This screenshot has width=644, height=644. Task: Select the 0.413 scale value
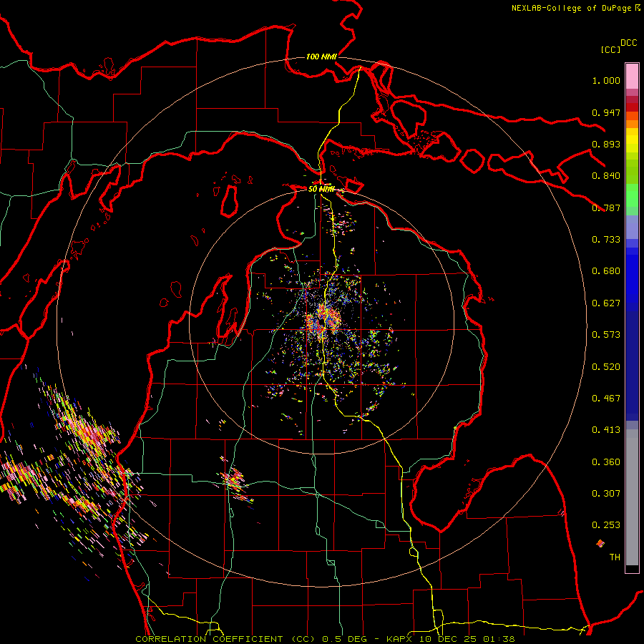click(606, 430)
